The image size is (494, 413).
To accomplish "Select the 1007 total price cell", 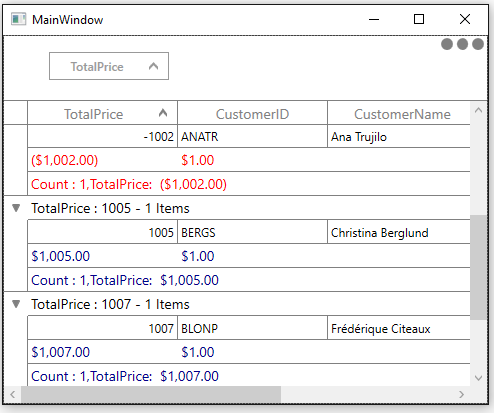I will 102,328.
